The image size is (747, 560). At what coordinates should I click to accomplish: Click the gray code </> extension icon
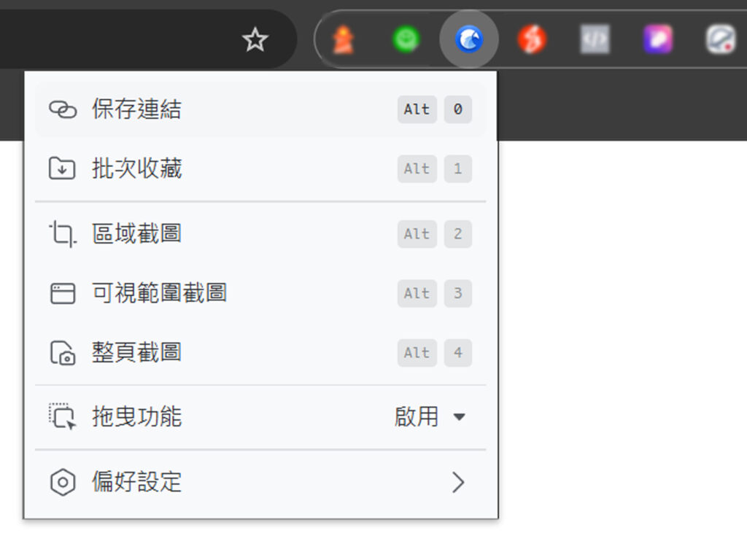[594, 40]
